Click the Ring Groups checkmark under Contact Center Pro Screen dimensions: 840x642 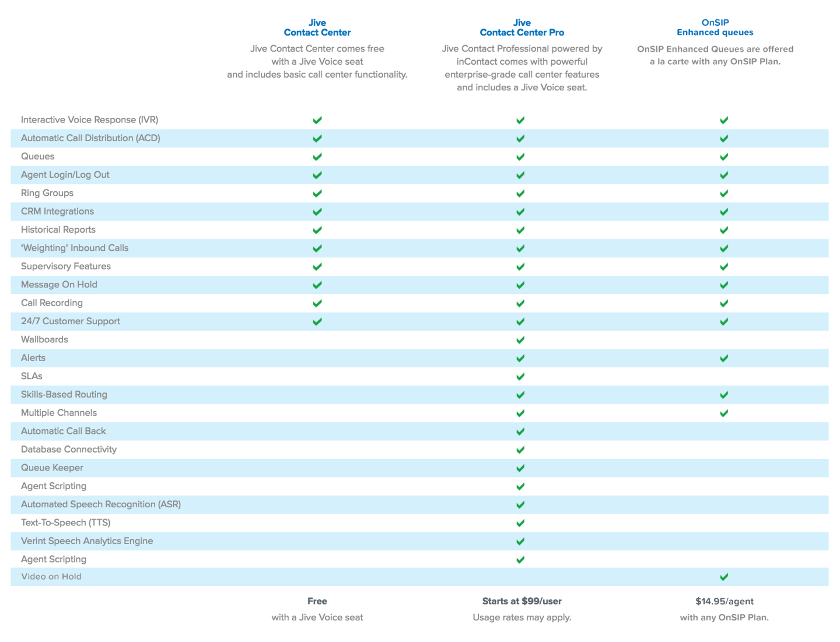click(x=520, y=193)
